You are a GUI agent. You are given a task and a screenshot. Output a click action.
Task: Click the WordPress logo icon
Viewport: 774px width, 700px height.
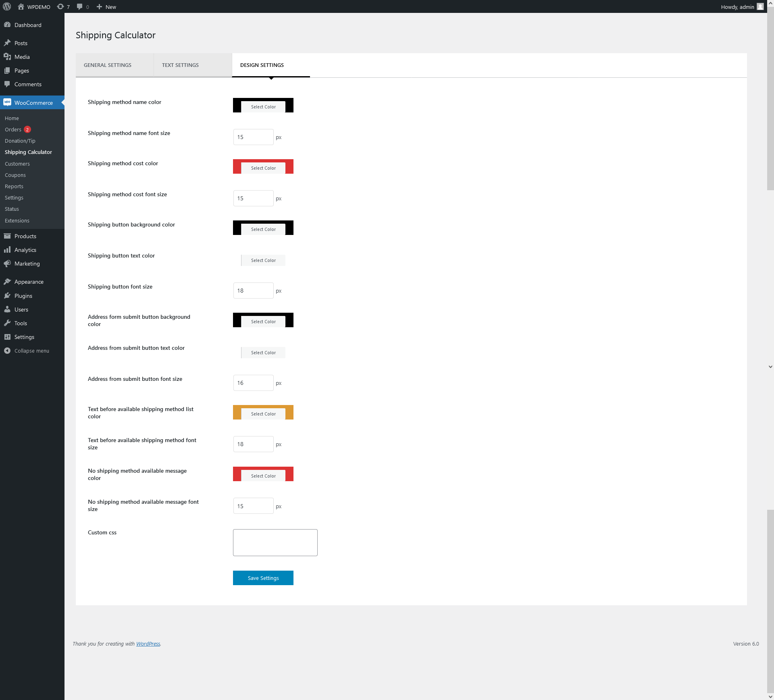7,6
